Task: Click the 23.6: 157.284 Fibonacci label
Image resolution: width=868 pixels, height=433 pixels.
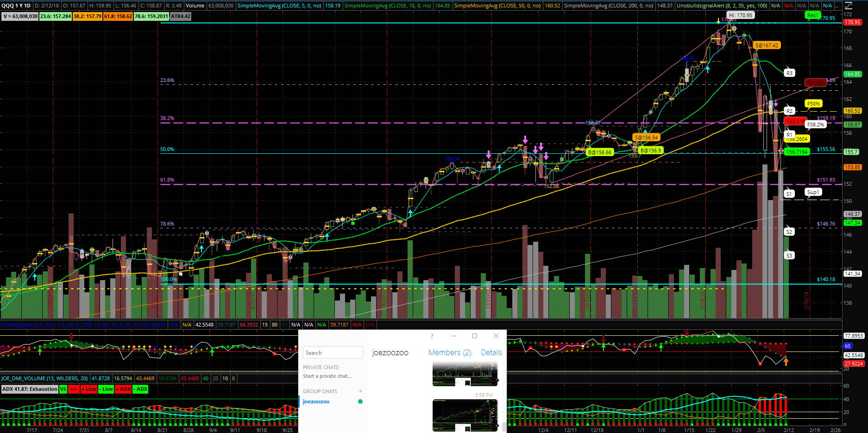Action: point(55,16)
